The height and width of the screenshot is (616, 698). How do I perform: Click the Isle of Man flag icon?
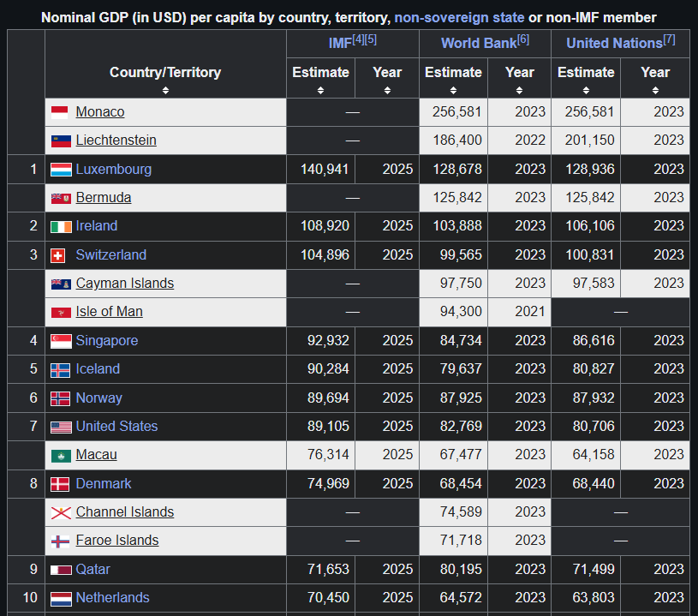coord(61,313)
